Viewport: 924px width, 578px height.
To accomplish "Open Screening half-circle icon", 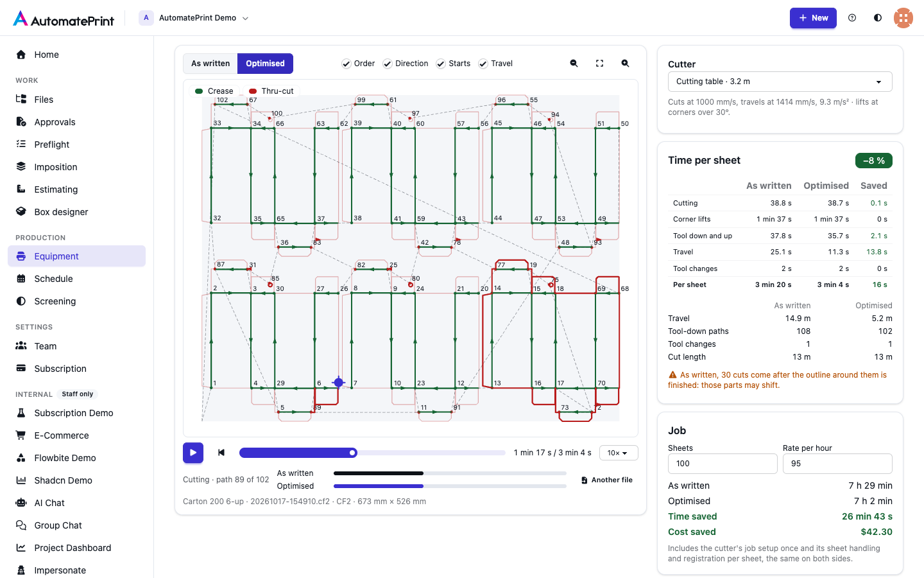I will click(x=21, y=301).
